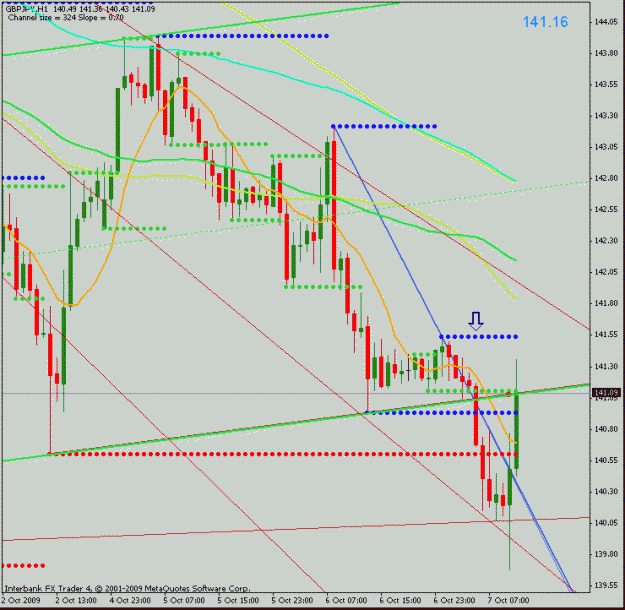Click the '6 Oct 15:00' time axis label

pos(400,600)
